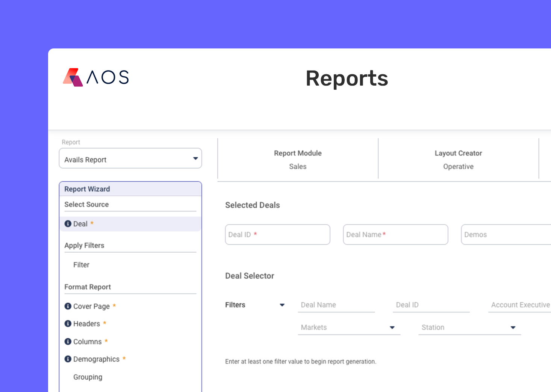Select the Grouping step in Report Wizard
Viewport: 551px width, 392px height.
coord(88,377)
